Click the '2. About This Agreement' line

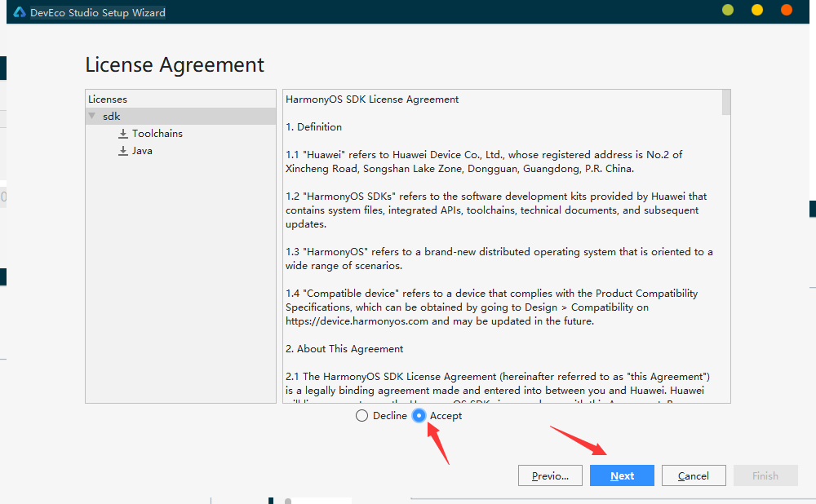coord(344,349)
